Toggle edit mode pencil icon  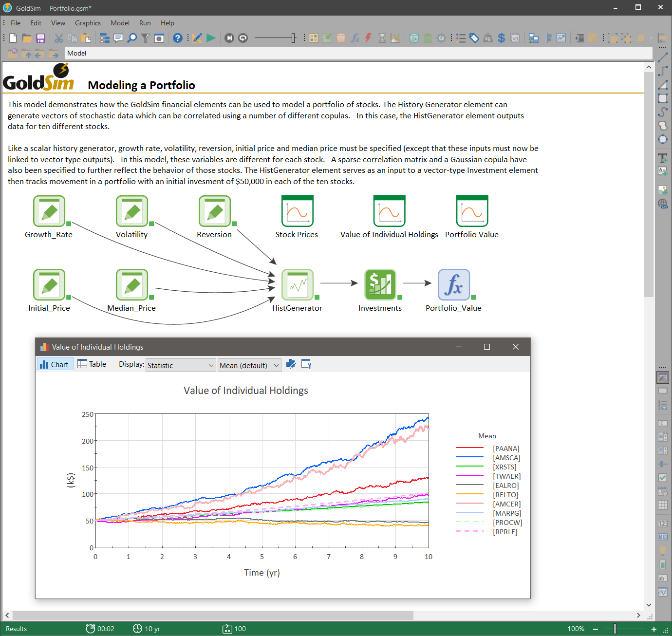click(197, 38)
